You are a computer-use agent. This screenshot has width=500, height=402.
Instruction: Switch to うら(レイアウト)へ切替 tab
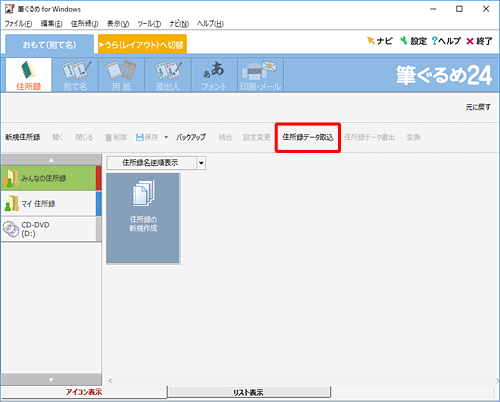142,44
